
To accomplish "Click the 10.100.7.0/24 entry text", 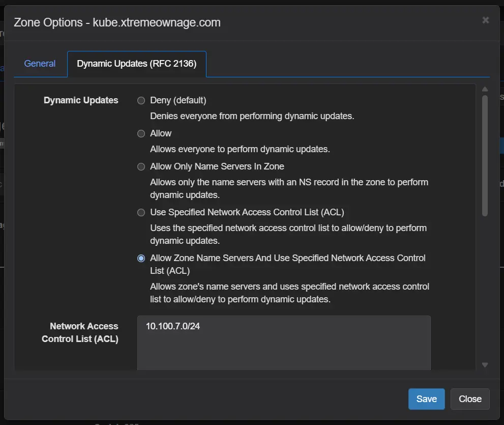I will 173,326.
